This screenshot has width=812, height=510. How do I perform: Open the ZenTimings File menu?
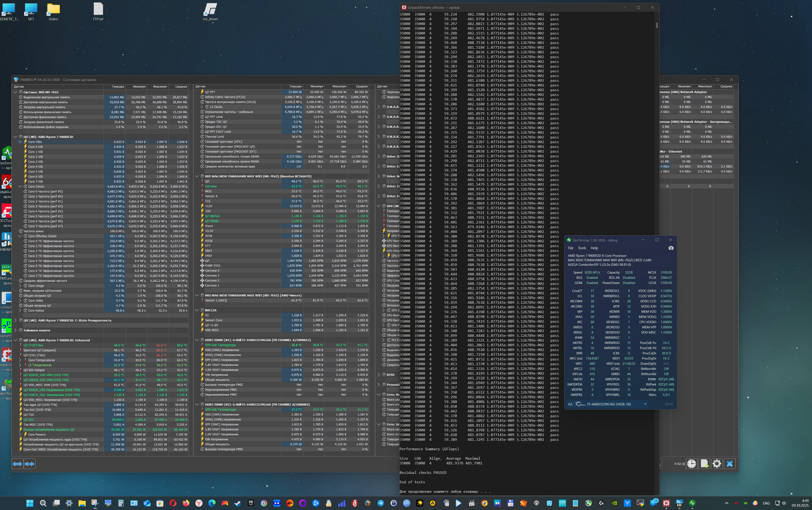pyautogui.click(x=570, y=248)
